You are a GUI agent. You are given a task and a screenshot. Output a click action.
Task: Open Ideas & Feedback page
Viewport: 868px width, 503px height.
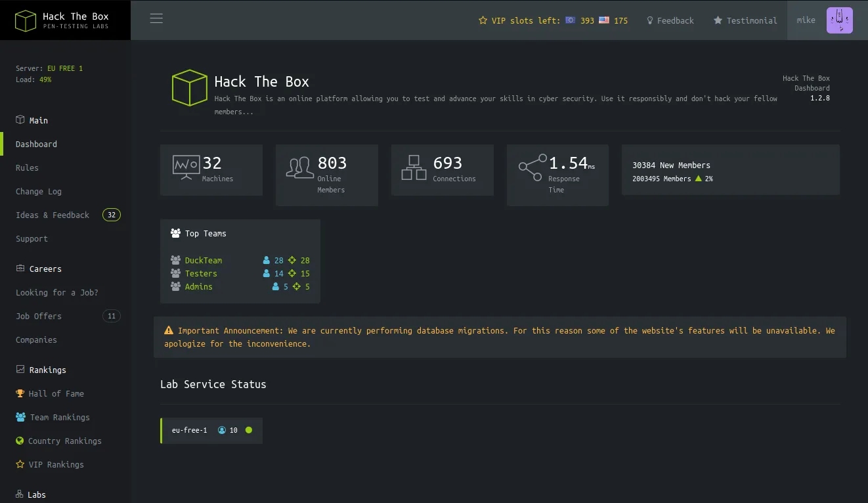pyautogui.click(x=53, y=215)
